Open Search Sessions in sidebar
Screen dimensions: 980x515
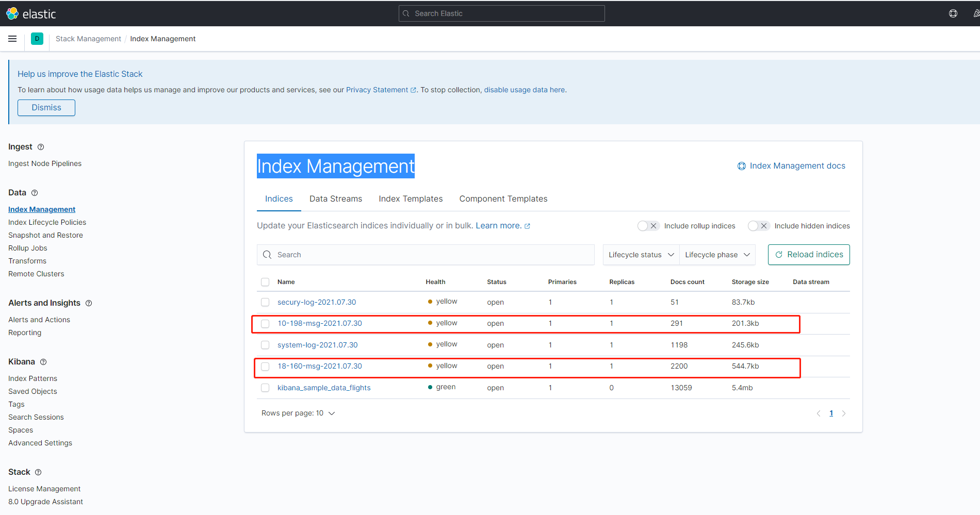(x=36, y=417)
